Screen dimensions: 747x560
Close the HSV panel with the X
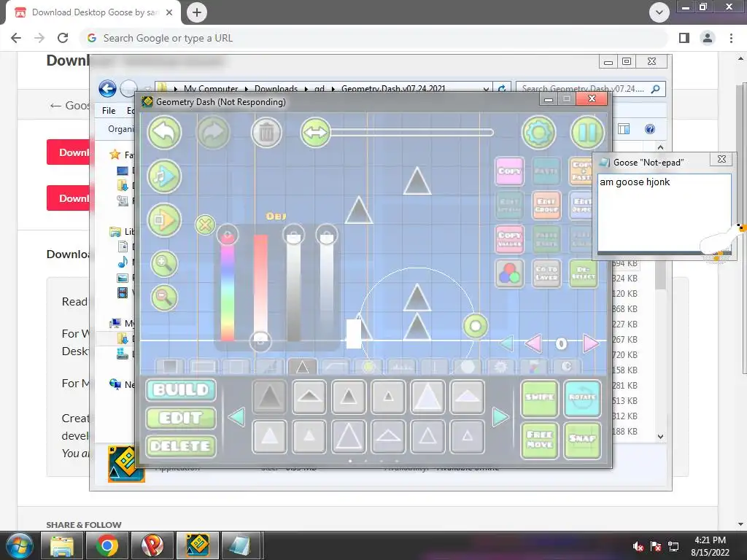pos(205,225)
